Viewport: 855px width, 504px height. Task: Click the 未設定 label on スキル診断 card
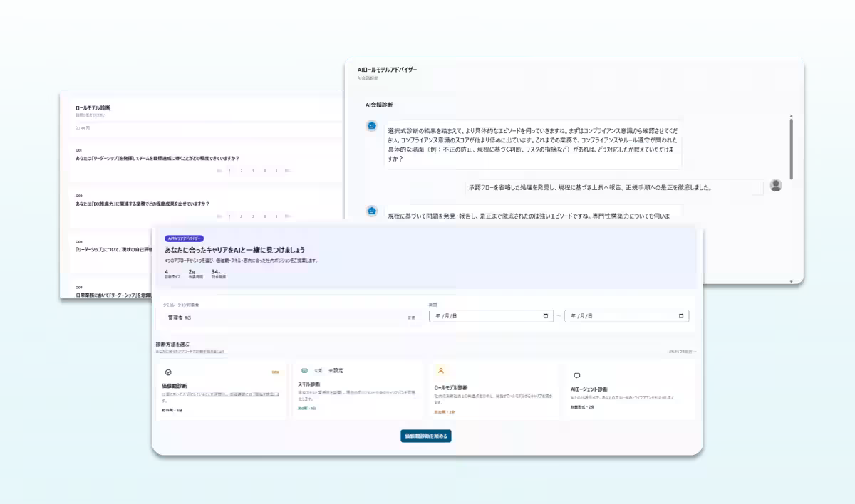click(336, 370)
